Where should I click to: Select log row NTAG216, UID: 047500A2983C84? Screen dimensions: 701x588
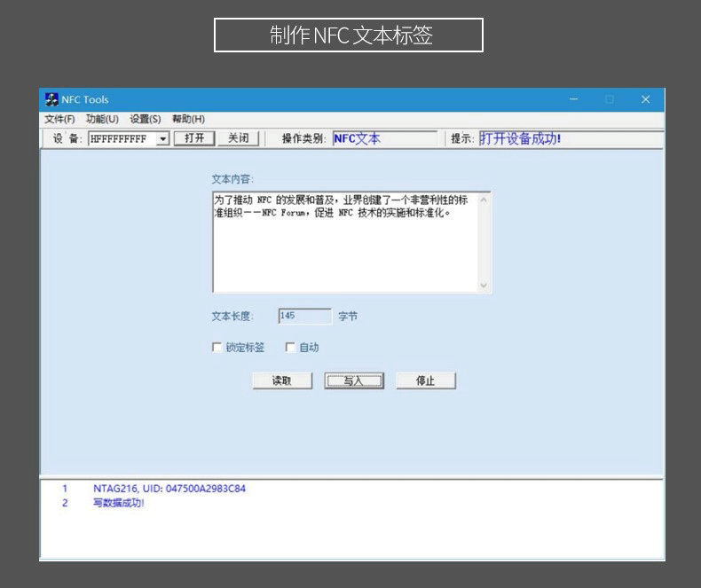click(x=169, y=489)
